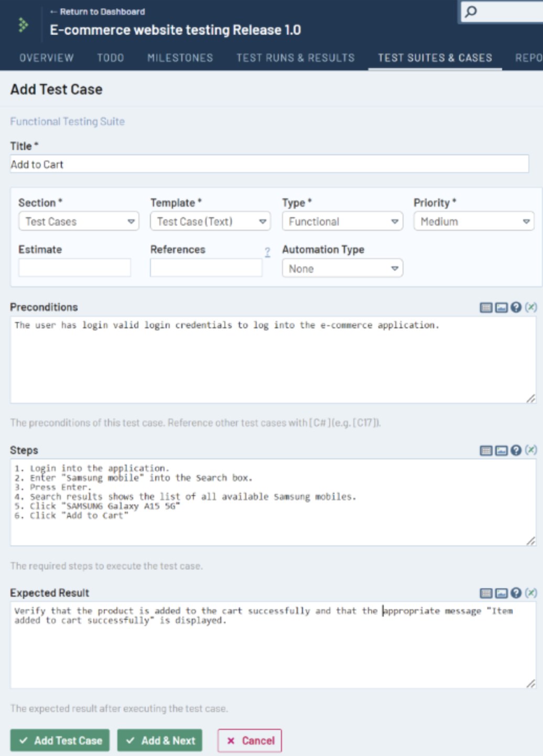Insert image in Preconditions field
543x756 pixels.
[x=501, y=308]
